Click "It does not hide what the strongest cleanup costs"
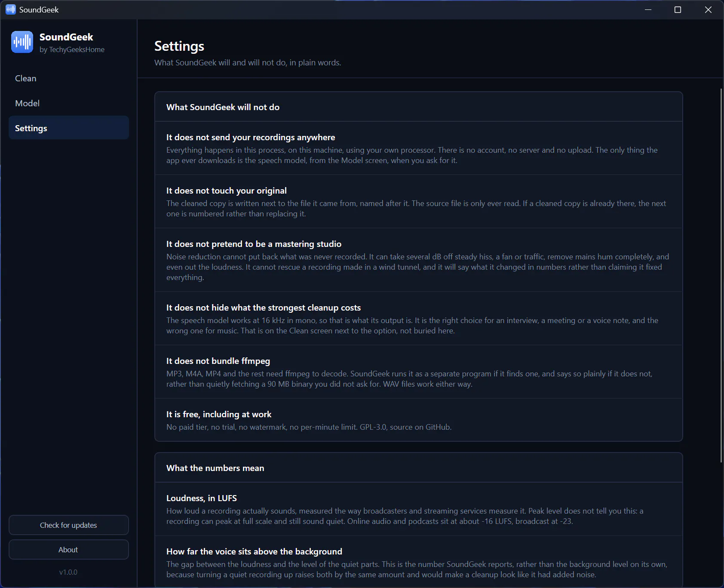 pyautogui.click(x=264, y=308)
